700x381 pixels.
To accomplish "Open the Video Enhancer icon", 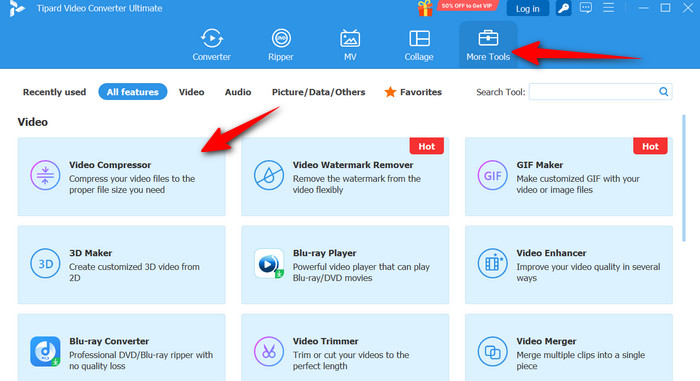I will [492, 264].
